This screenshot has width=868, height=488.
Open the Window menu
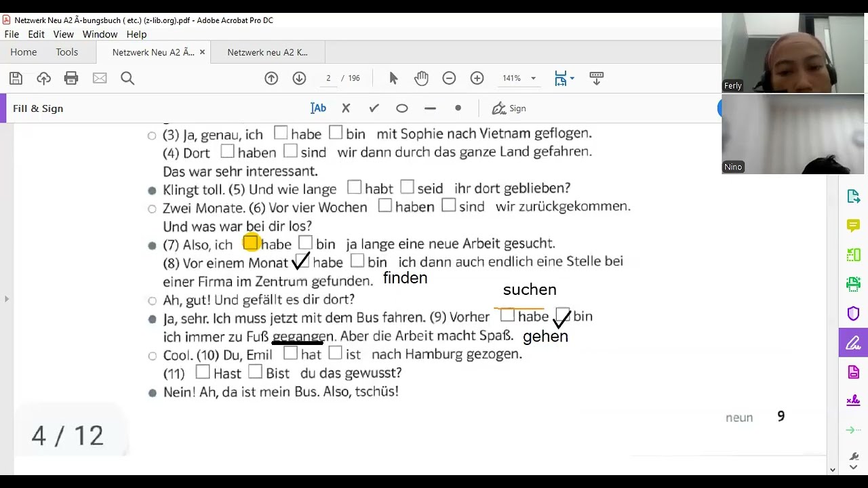[x=100, y=34]
